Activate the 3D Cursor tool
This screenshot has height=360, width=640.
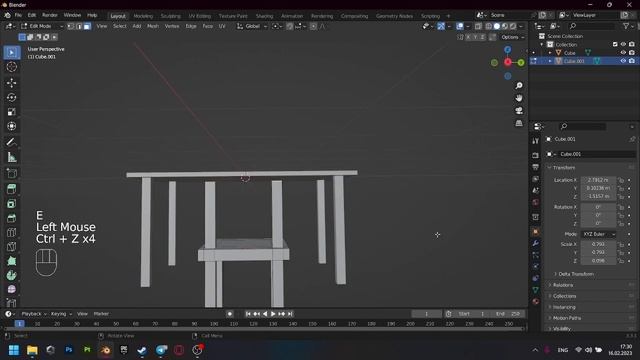click(x=11, y=67)
